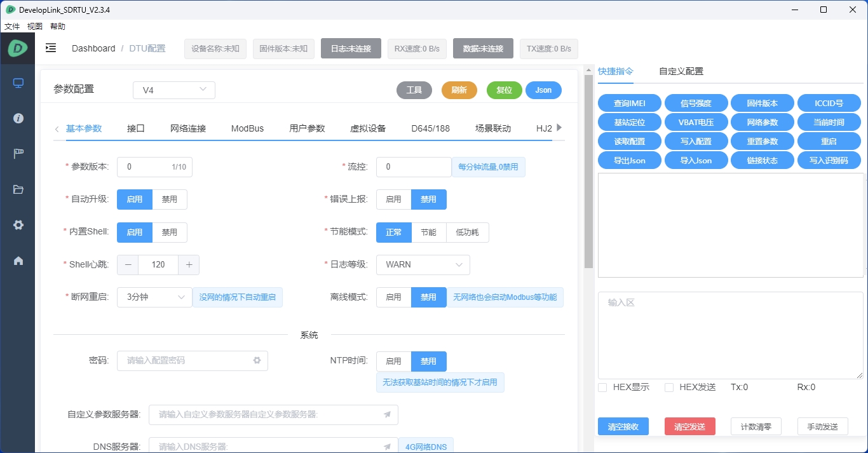Viewport: 868px width, 453px height.
Task: Click send icon in DNS server field
Action: [x=387, y=447]
